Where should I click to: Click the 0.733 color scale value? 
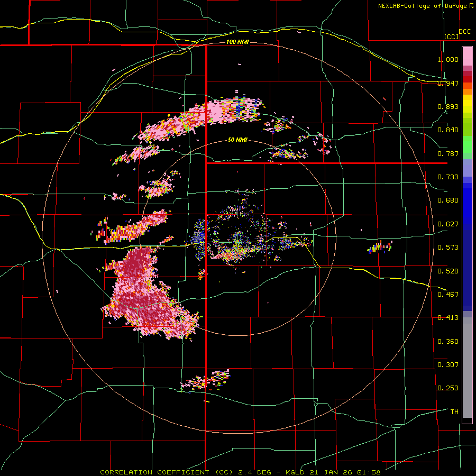pyautogui.click(x=448, y=177)
